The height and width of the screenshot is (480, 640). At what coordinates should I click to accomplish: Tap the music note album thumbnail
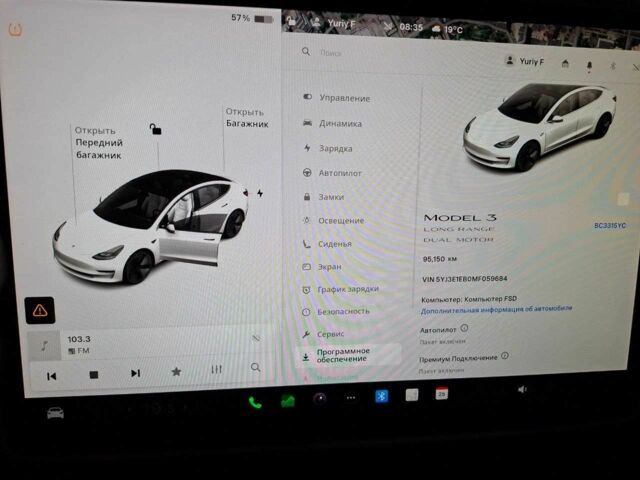[44, 346]
